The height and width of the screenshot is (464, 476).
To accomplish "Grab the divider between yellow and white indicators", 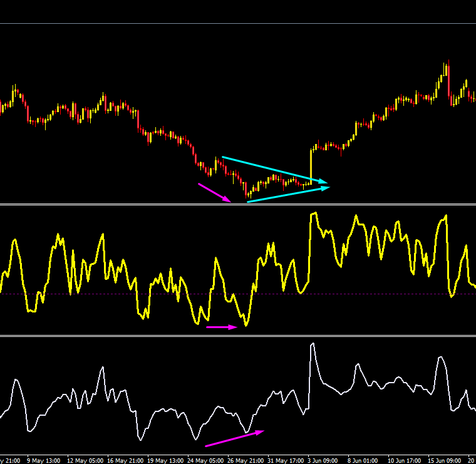I will [x=238, y=336].
